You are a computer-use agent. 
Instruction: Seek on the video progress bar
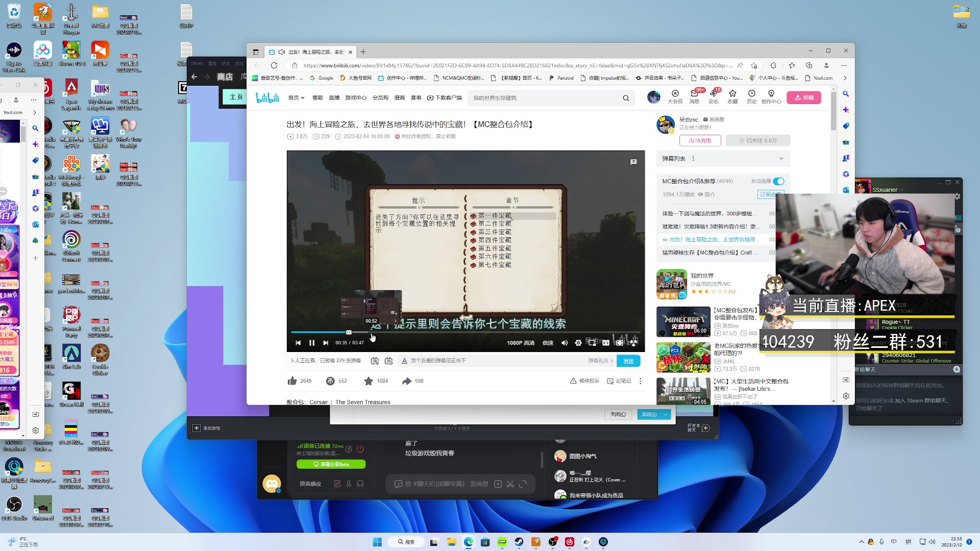(459, 332)
